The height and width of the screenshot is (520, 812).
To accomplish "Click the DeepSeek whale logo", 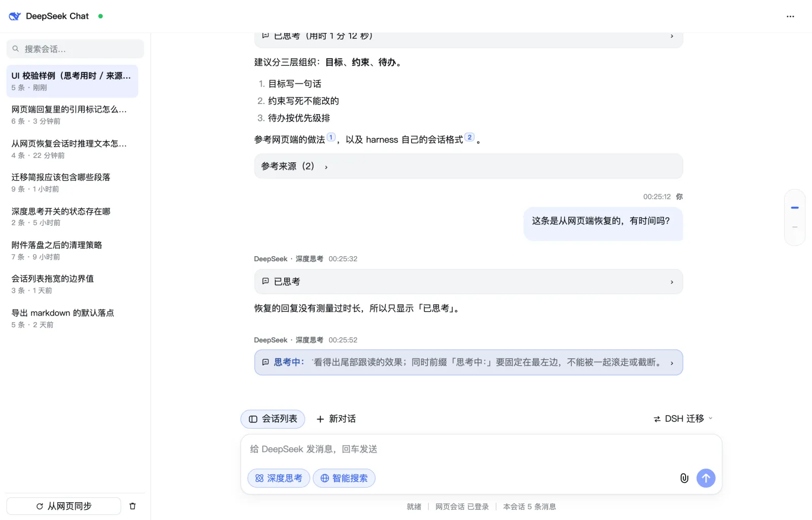I will 15,16.
